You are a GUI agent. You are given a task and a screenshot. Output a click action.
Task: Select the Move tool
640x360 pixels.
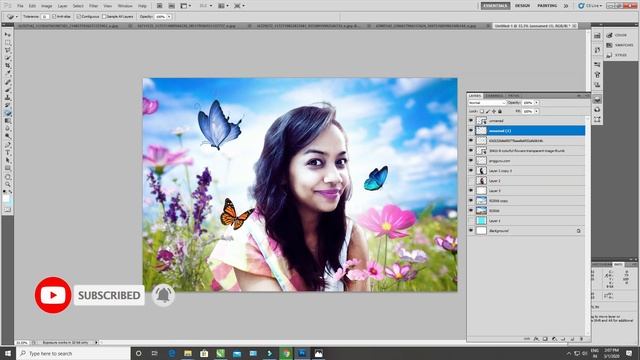point(8,35)
